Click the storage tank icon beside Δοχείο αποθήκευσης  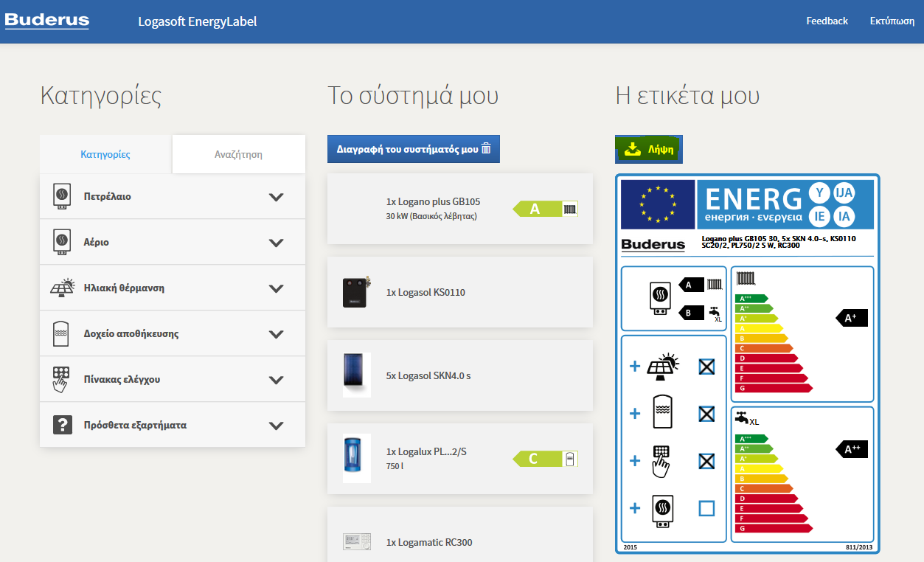coord(62,333)
